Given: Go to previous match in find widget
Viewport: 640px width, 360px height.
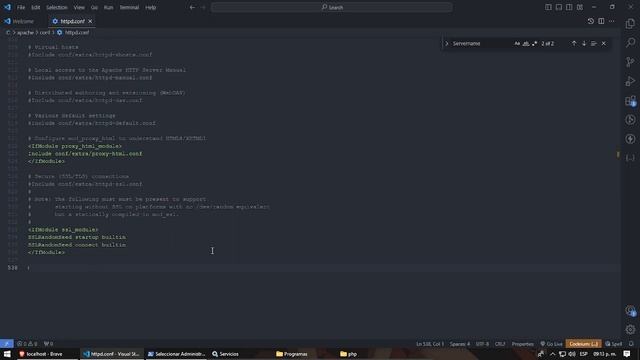Looking at the screenshot, I should pos(574,43).
